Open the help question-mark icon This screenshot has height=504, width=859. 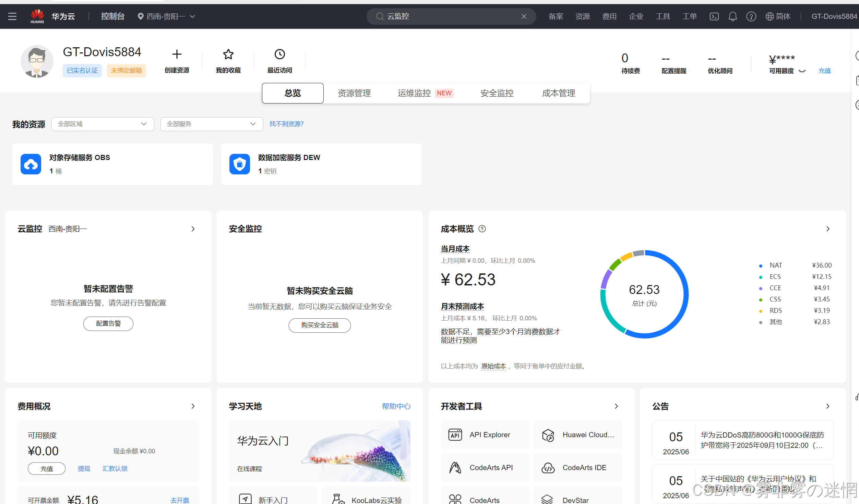tap(751, 16)
